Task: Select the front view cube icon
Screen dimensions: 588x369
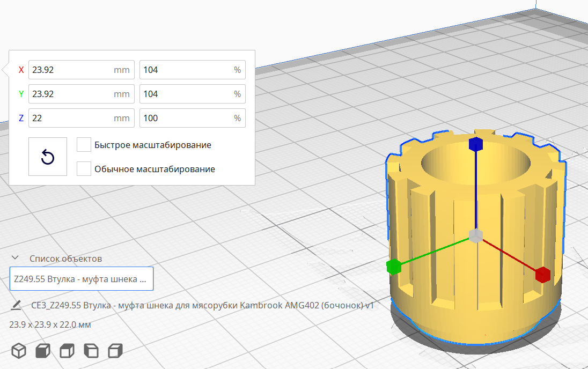Action: pyautogui.click(x=43, y=351)
